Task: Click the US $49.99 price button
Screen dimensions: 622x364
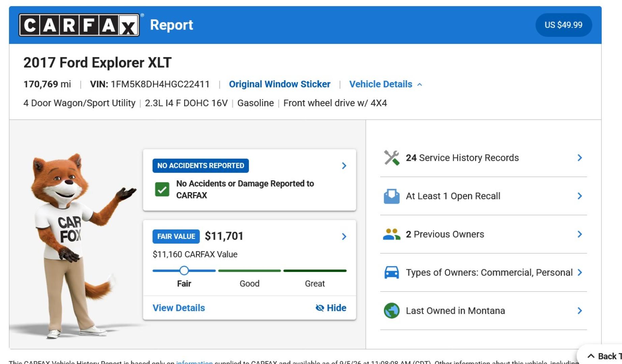Action: click(x=563, y=25)
